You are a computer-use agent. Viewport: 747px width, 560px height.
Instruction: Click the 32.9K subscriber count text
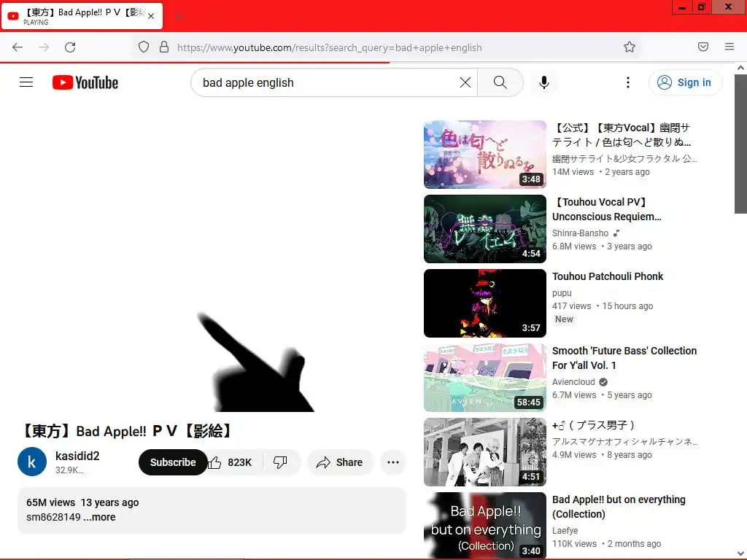pos(69,470)
